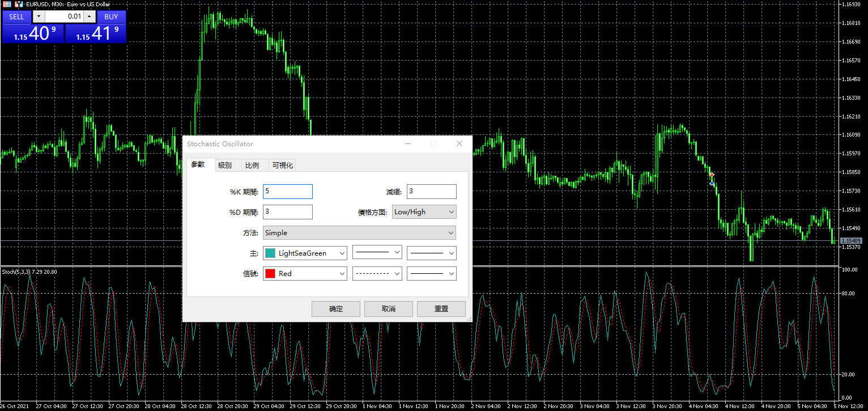Click the 信號 signal line label
Image resolution: width=868 pixels, height=411 pixels.
click(x=251, y=273)
